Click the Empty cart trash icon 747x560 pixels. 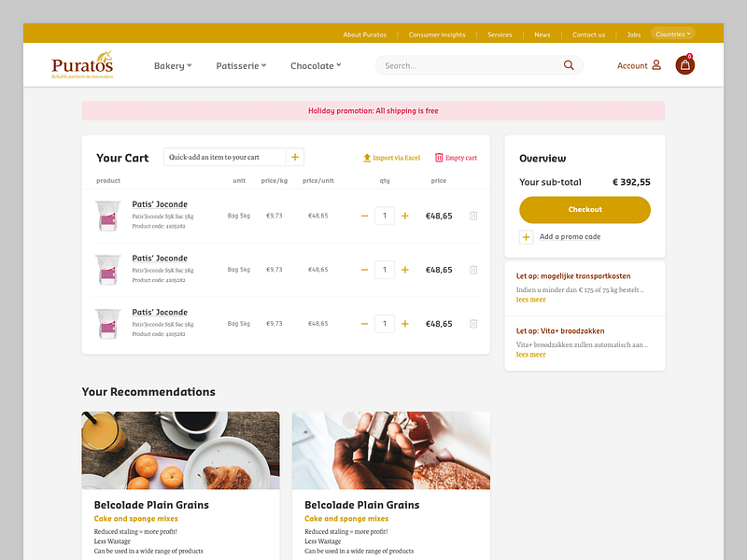pos(439,158)
